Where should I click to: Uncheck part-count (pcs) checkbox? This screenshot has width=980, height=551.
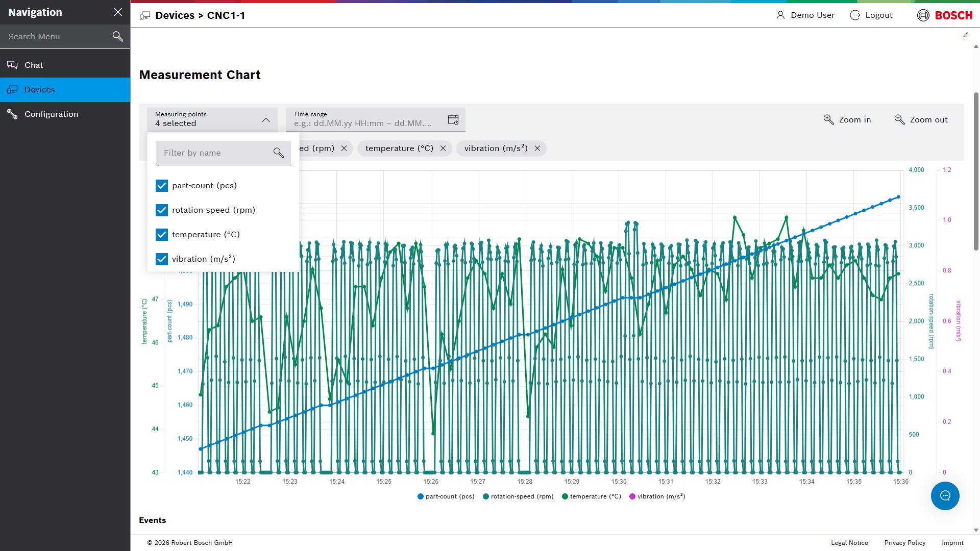(162, 186)
